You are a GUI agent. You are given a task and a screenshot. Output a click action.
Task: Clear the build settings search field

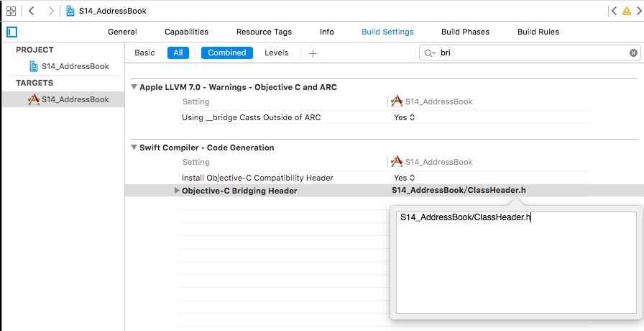(633, 53)
